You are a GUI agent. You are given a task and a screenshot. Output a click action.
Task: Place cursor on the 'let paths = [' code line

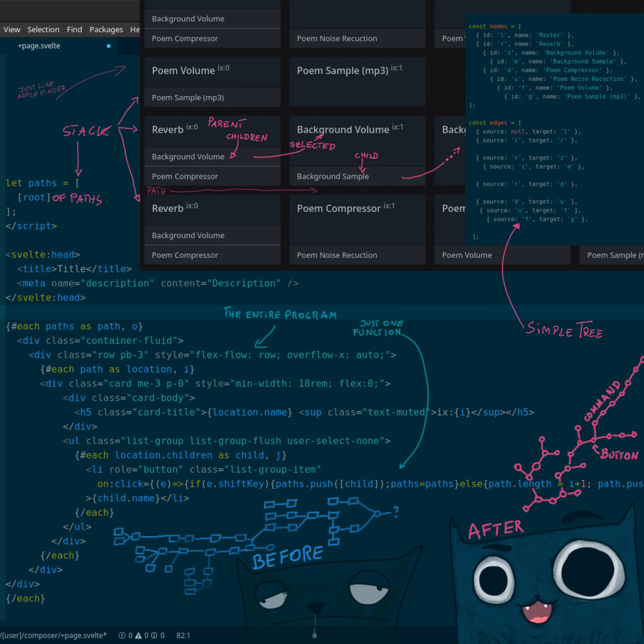pyautogui.click(x=43, y=183)
